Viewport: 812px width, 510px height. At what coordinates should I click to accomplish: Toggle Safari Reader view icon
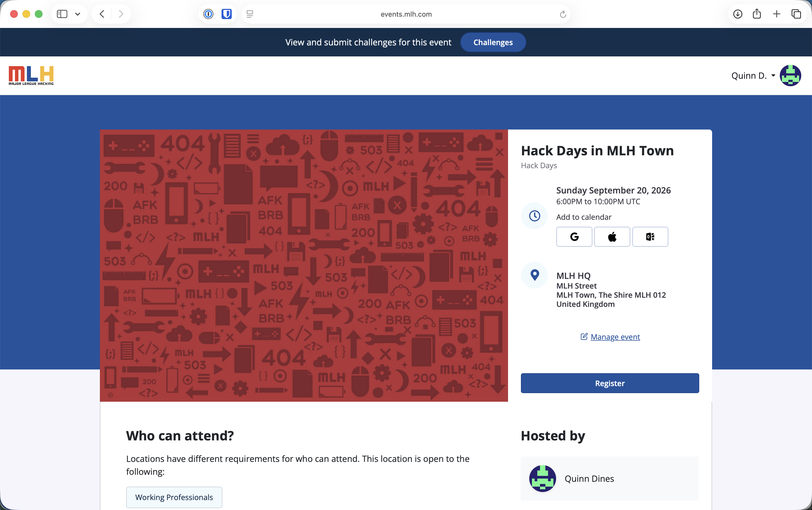click(250, 14)
